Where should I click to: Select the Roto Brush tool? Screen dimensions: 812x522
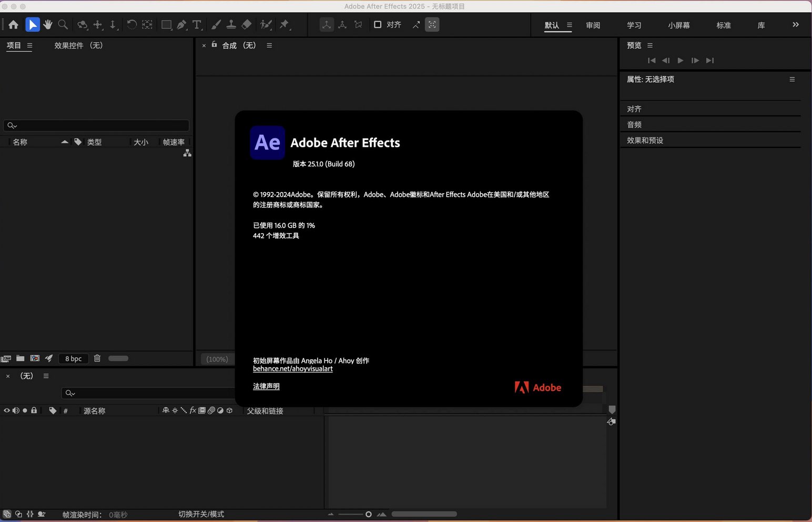[266, 25]
